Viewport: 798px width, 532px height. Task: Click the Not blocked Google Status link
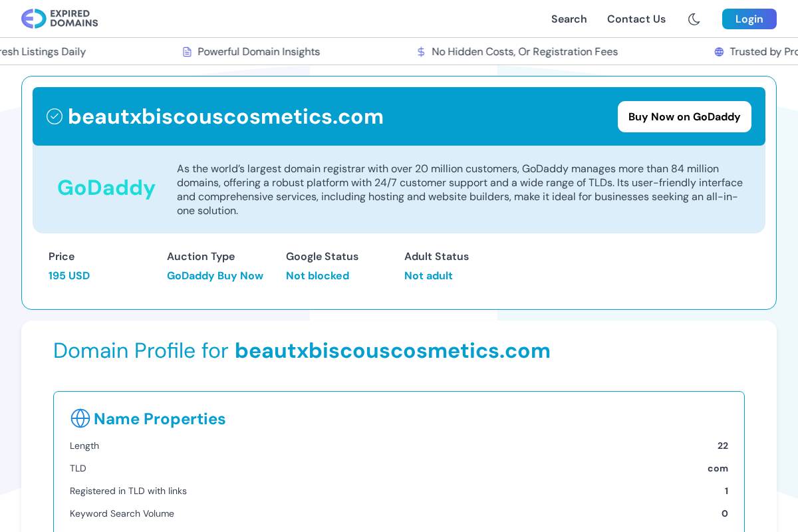pos(317,275)
